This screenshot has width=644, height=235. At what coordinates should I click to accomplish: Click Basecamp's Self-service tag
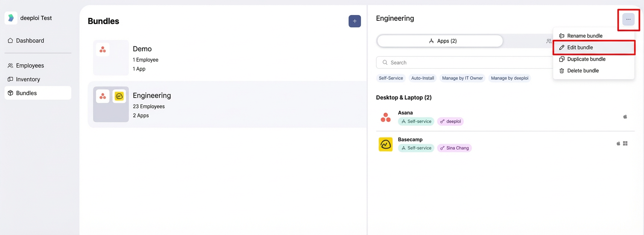click(x=416, y=148)
